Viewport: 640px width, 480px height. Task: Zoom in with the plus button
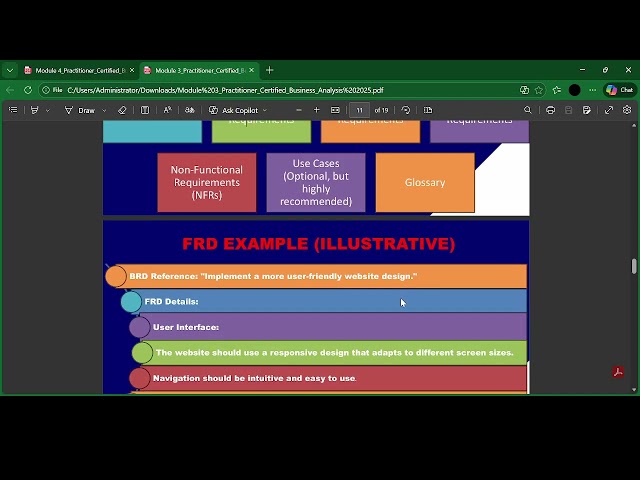coord(317,110)
